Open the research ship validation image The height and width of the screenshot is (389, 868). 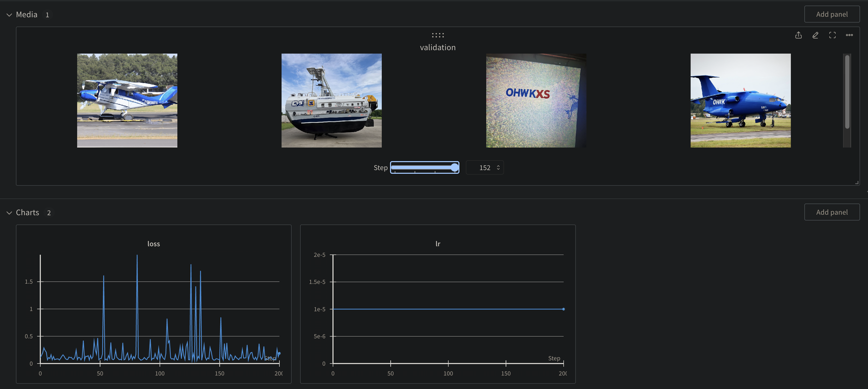tap(331, 101)
